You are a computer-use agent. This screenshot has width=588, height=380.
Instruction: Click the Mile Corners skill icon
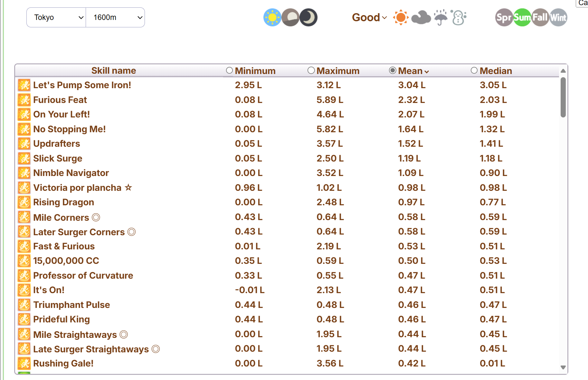pos(24,217)
